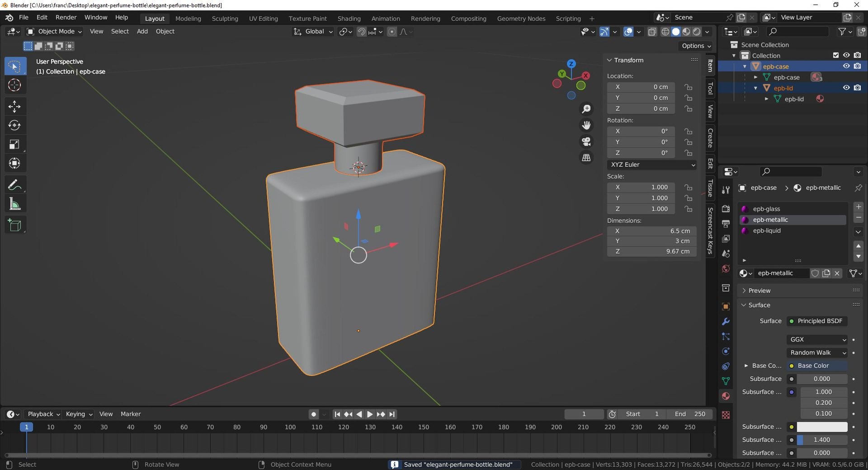Open the Playback popover

click(43, 414)
